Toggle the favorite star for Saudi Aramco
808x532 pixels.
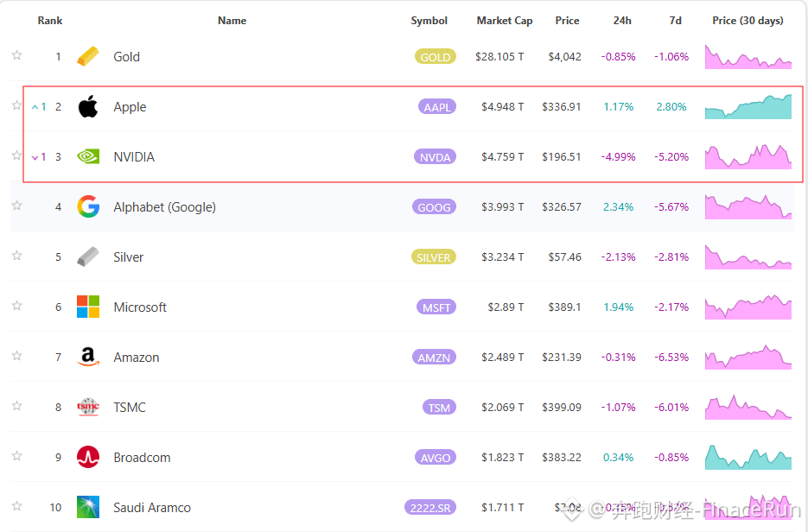(x=17, y=506)
